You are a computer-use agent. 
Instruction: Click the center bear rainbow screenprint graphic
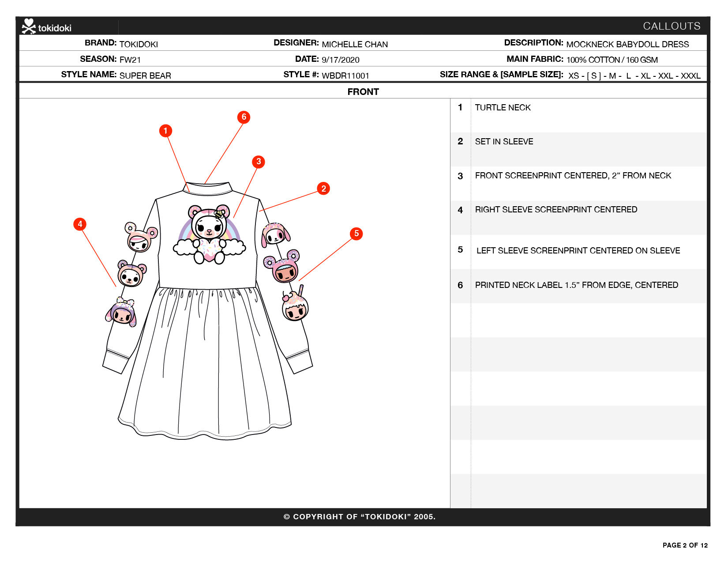point(210,234)
